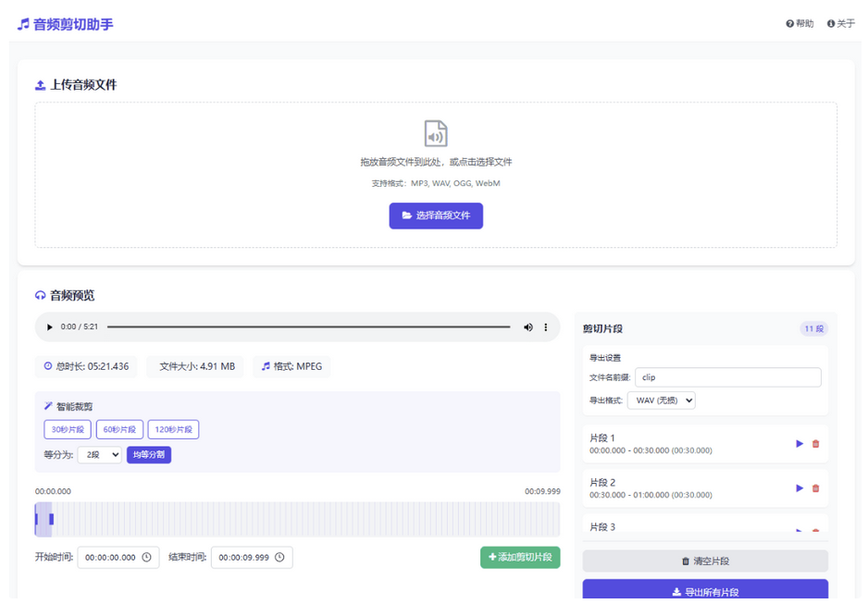Play 片段 1 using its play icon
868x604 pixels.
[800, 444]
